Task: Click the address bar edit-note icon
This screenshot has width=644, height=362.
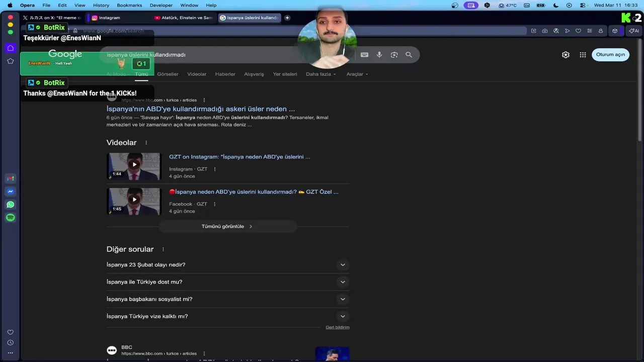Action: [x=533, y=31]
